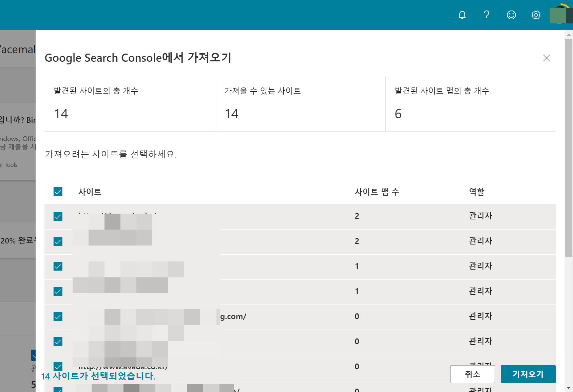Toggle the select-all sites checkbox

point(58,192)
